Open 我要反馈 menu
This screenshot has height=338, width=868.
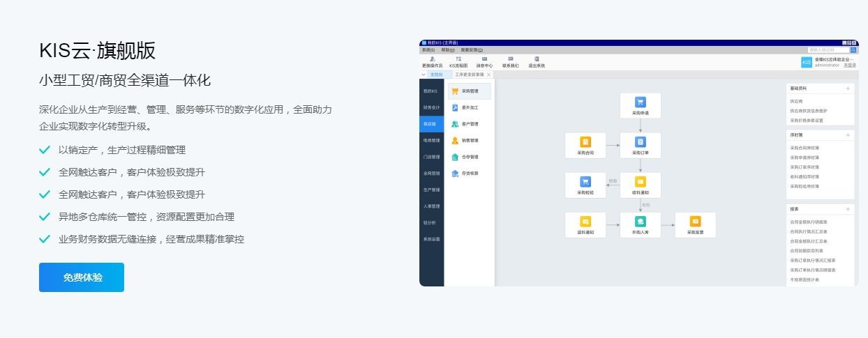[x=471, y=50]
